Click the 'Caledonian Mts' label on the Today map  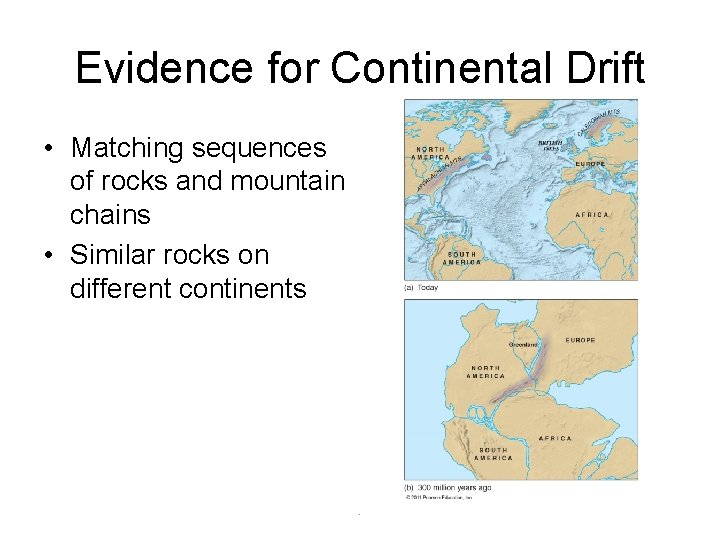point(599,122)
